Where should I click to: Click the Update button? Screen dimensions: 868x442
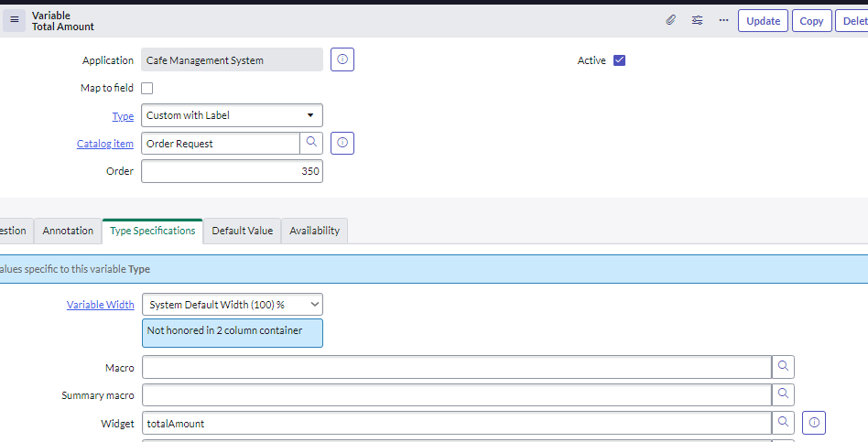[763, 21]
